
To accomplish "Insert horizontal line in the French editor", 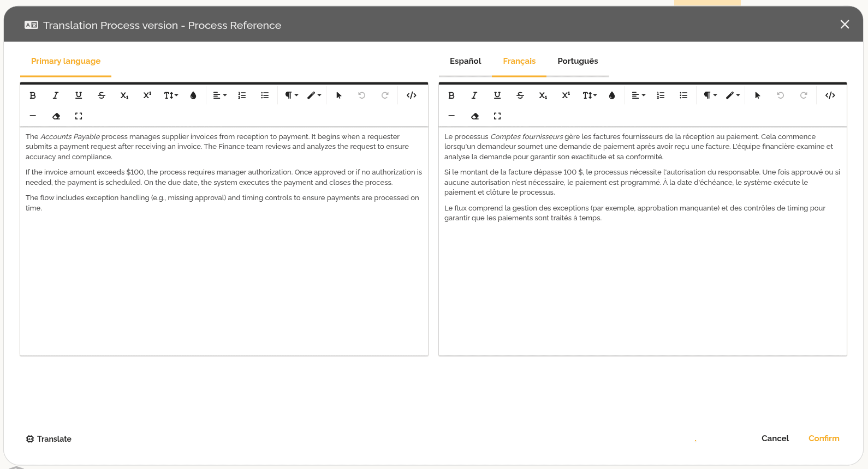I will pyautogui.click(x=451, y=116).
